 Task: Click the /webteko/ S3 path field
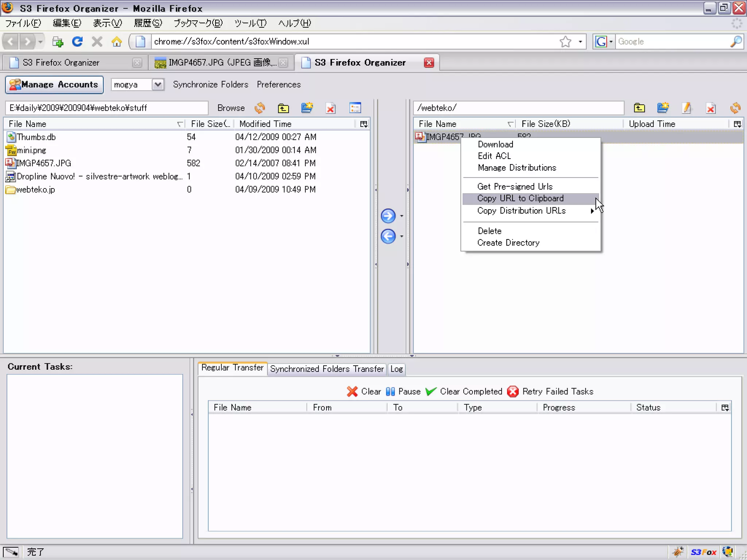tap(519, 108)
